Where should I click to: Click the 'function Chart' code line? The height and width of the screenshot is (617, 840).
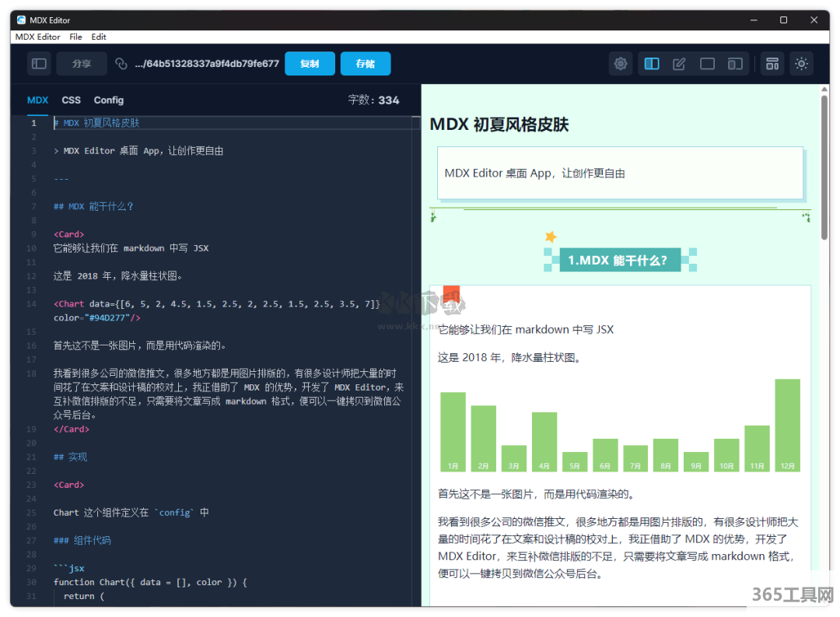[150, 582]
